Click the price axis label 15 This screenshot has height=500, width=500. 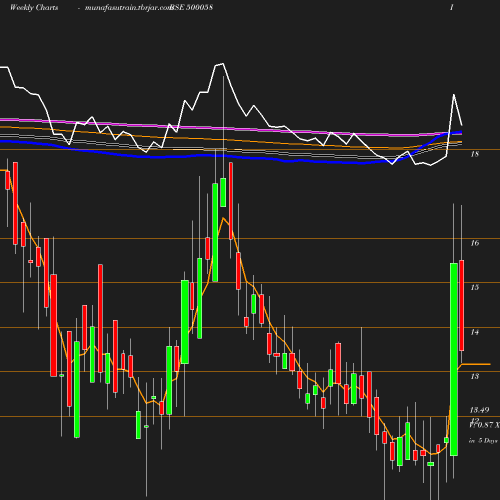pyautogui.click(x=475, y=287)
